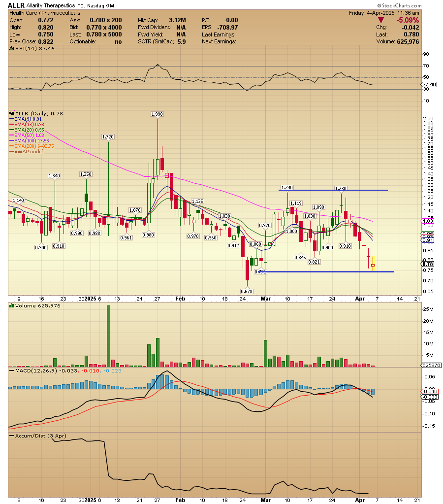
Task: Click the ALLR ticker symbol in header
Action: 16,5
